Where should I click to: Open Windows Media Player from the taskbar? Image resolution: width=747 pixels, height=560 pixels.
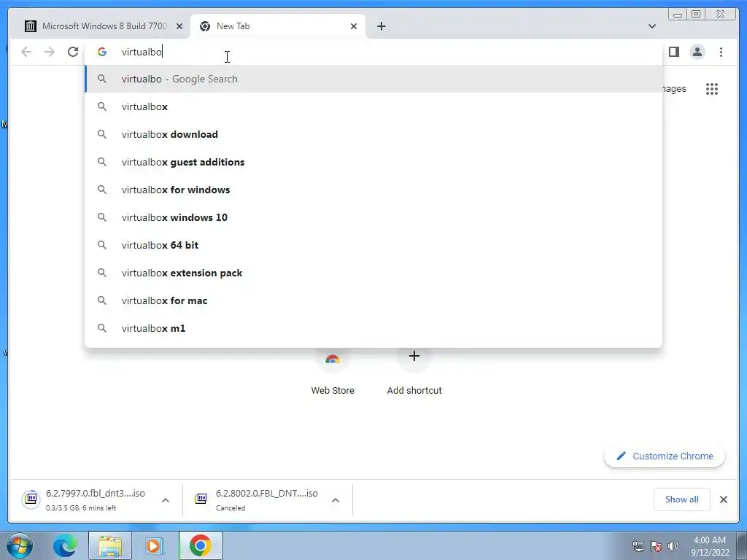tap(155, 545)
